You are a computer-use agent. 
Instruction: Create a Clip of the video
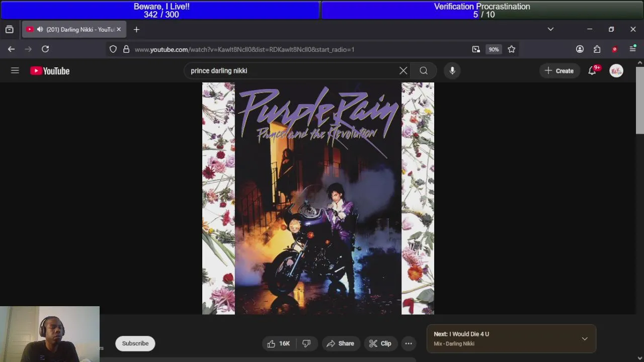click(380, 343)
